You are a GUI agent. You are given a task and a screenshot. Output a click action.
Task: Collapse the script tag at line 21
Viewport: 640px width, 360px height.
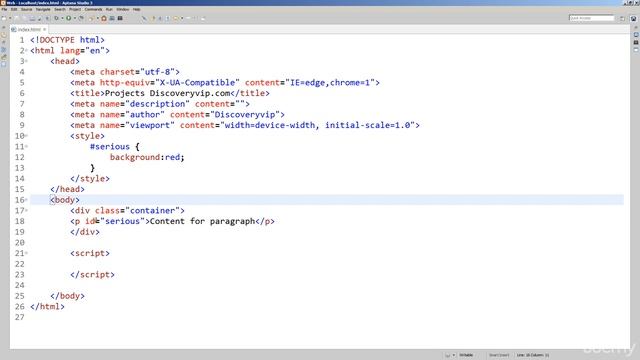pos(27,253)
